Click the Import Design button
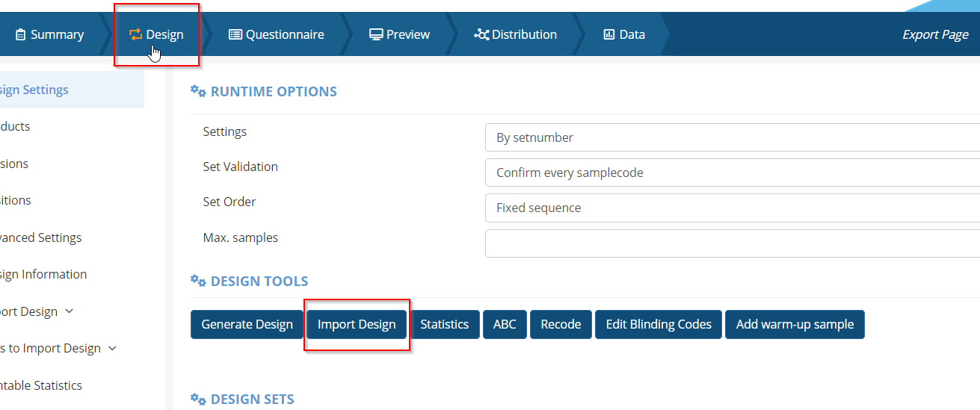Screen dimensions: 980x410 [x=357, y=324]
